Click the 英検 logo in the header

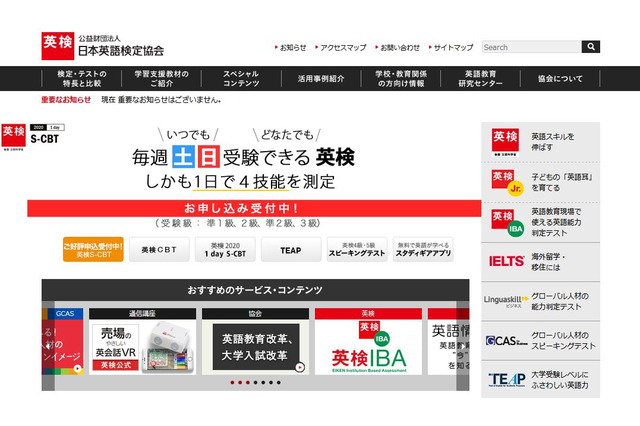(58, 46)
